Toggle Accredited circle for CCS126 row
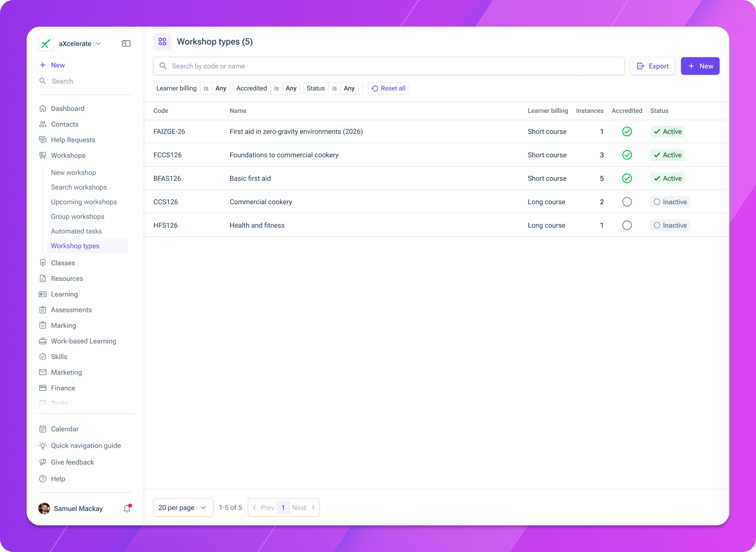This screenshot has width=756, height=552. pyautogui.click(x=627, y=202)
